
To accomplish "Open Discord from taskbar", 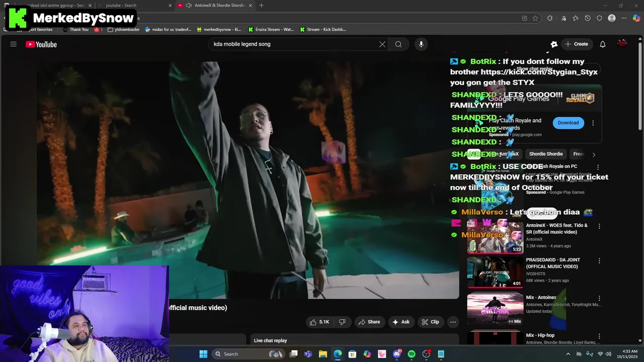I will (397, 354).
